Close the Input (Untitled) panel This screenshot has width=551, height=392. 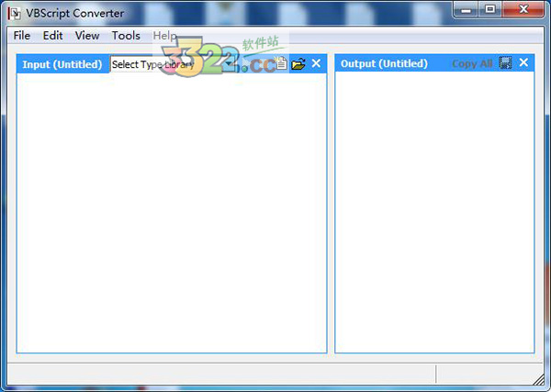point(316,63)
